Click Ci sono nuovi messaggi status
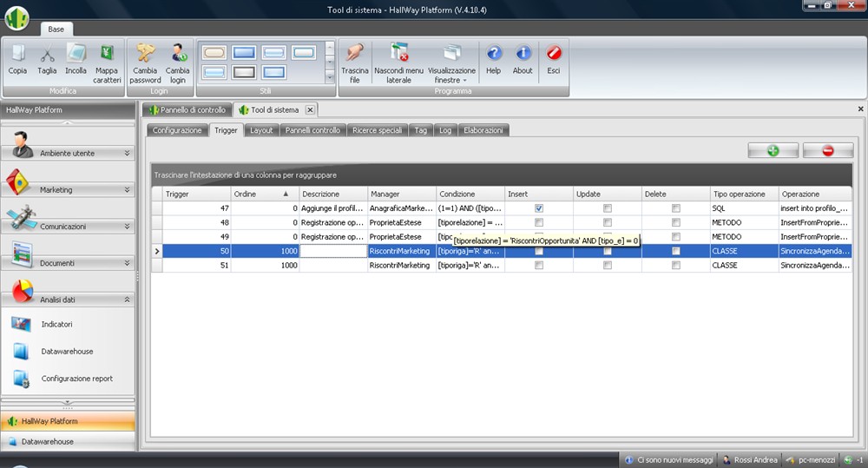The width and height of the screenshot is (868, 468). [669, 459]
